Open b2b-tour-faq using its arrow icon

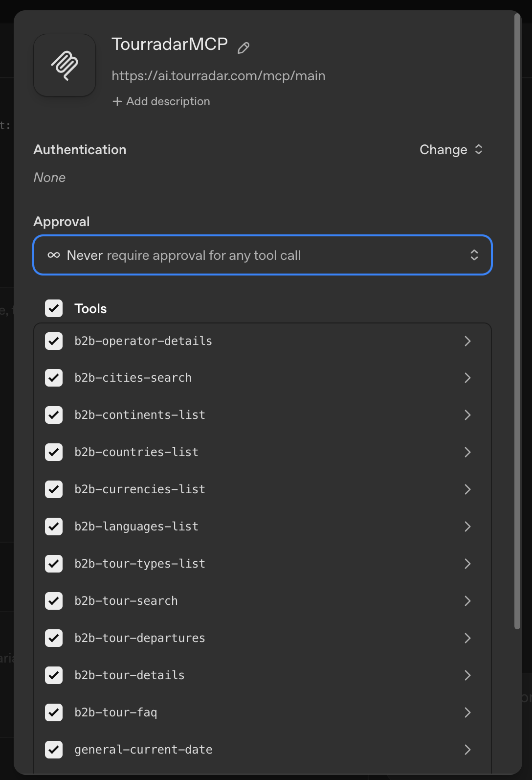(467, 712)
